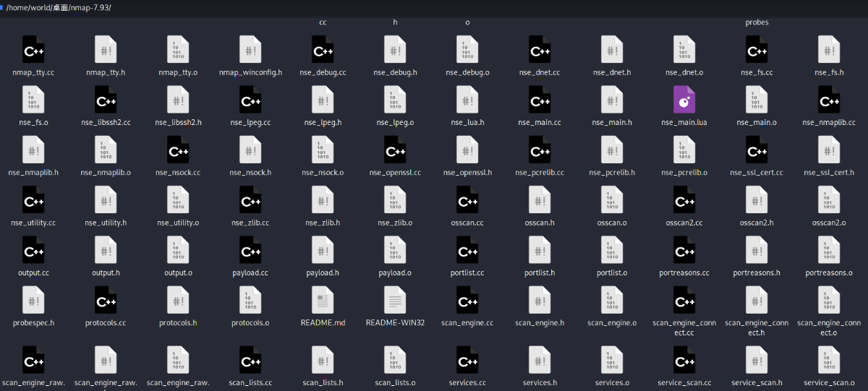Click the probespec.h header file
This screenshot has height=391, width=868.
pos(33,300)
